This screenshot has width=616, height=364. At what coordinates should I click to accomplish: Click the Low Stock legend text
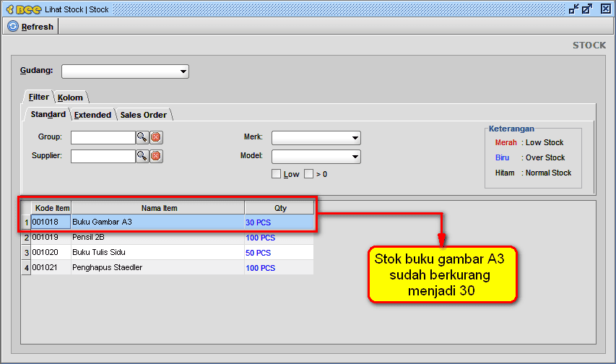(x=545, y=143)
